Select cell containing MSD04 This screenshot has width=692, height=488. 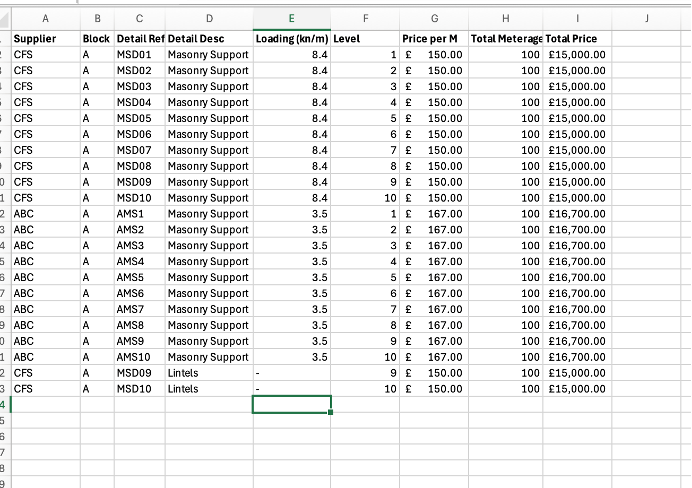(140, 102)
